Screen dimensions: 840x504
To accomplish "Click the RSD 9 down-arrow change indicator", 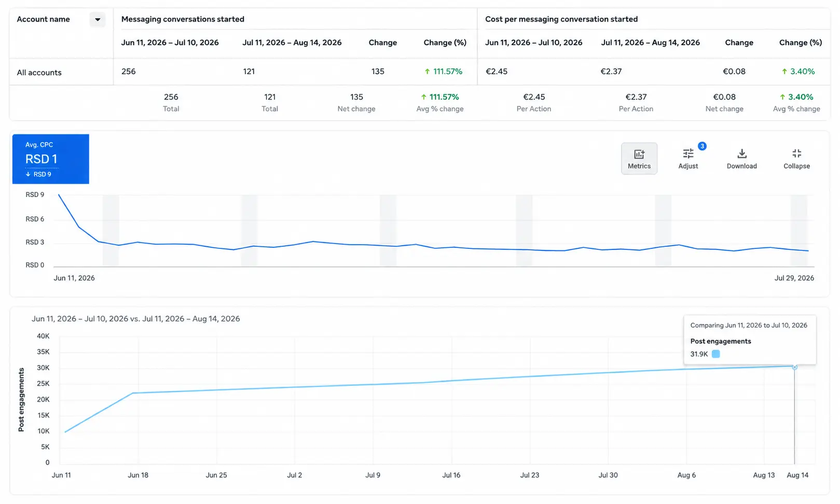I will coord(38,174).
